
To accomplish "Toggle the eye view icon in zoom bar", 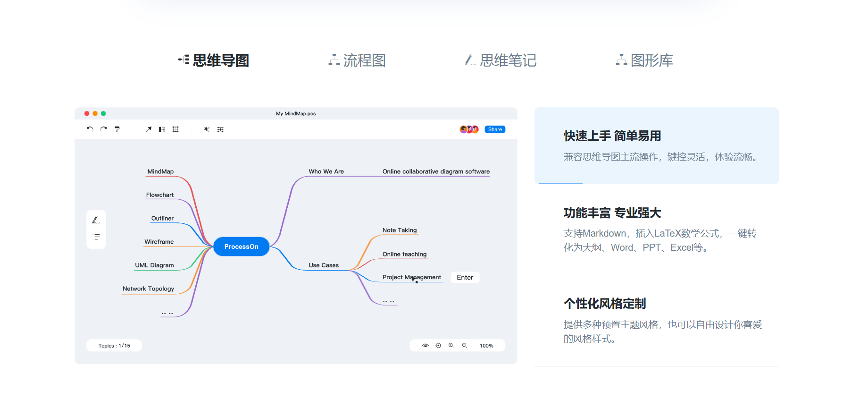I will point(425,345).
